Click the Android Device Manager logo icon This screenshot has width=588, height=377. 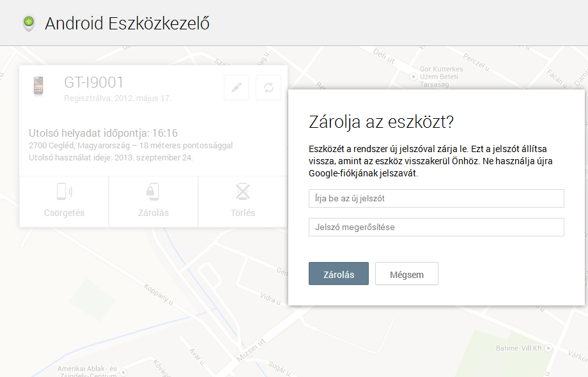pos(29,23)
